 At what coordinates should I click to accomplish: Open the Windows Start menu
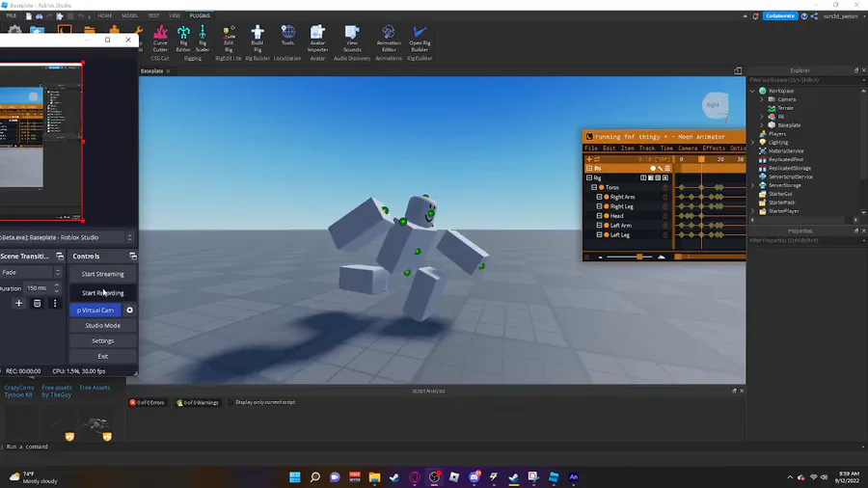295,477
